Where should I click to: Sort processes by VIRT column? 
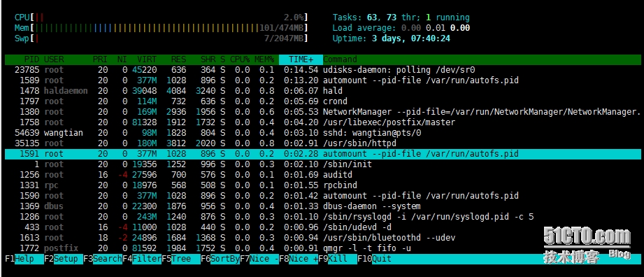147,59
